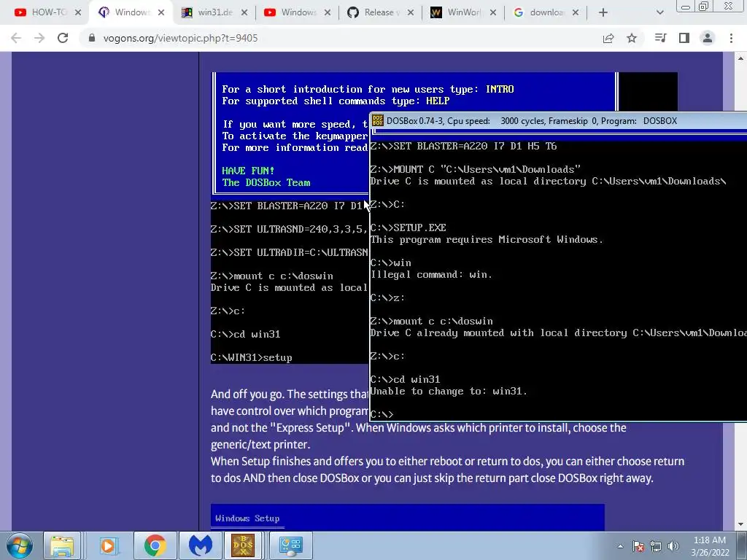Close the WinWorld tab
Image resolution: width=747 pixels, height=560 pixels.
click(x=493, y=12)
